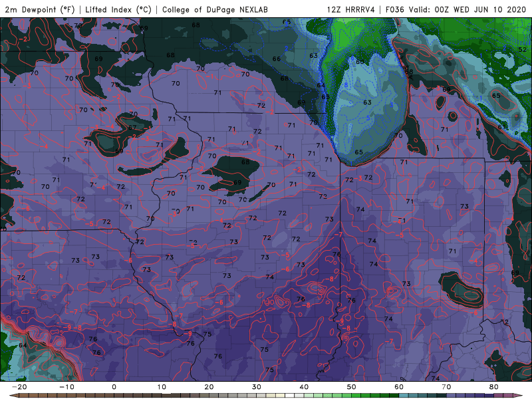Click the '-20' label on the color scale
The image size is (532, 399).
(x=19, y=387)
